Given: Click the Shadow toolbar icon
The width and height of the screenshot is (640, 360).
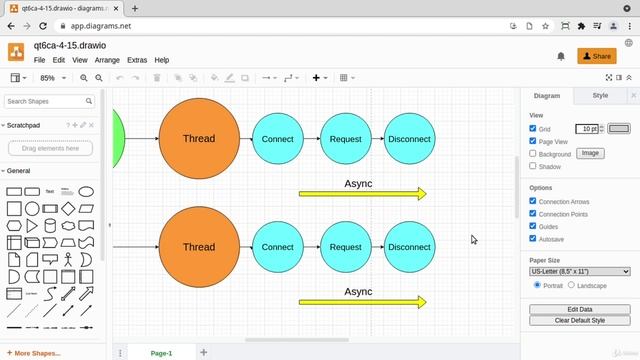Looking at the screenshot, I should click(x=245, y=78).
